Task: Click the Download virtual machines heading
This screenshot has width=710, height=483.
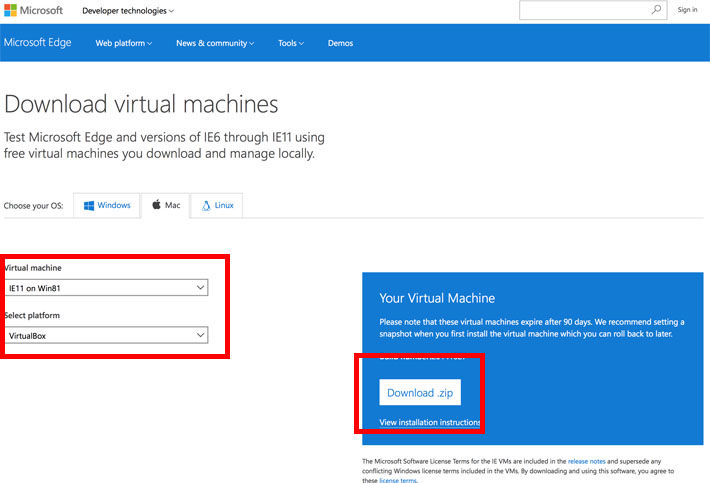Action: point(141,104)
